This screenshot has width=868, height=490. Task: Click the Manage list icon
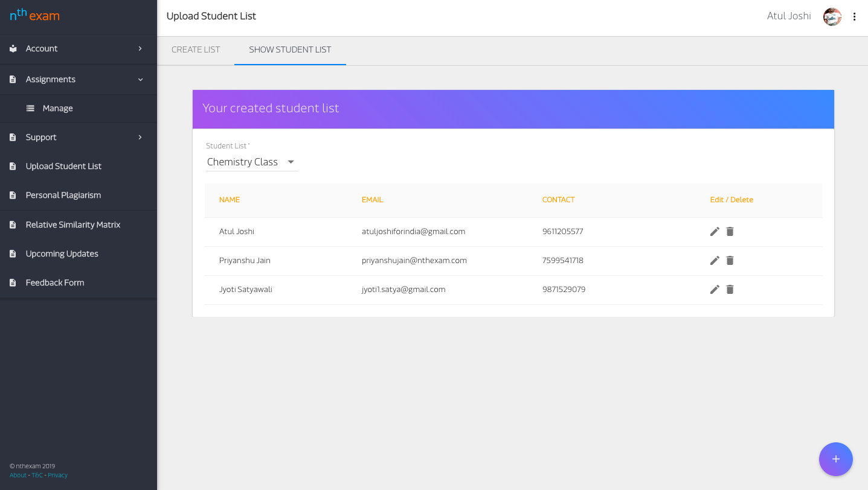[30, 109]
